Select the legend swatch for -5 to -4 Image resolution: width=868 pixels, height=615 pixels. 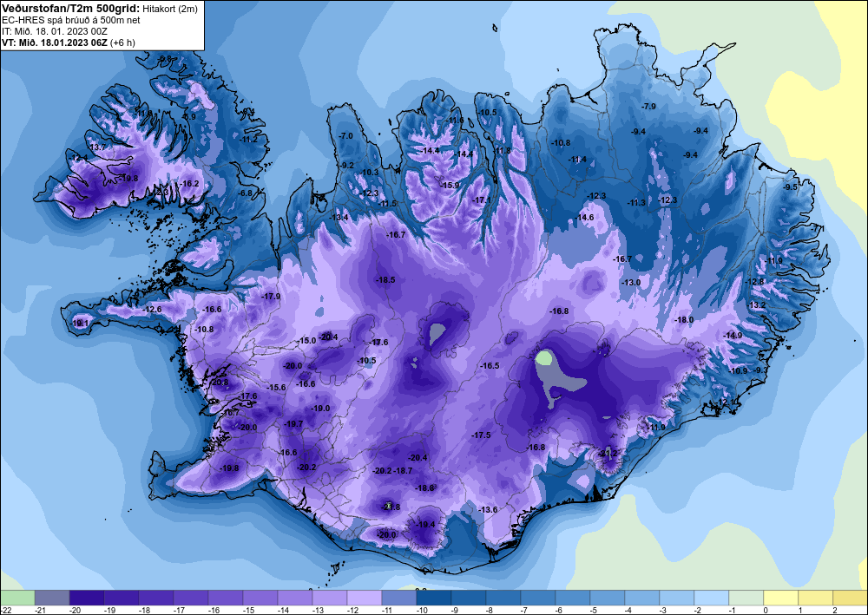[x=608, y=598]
